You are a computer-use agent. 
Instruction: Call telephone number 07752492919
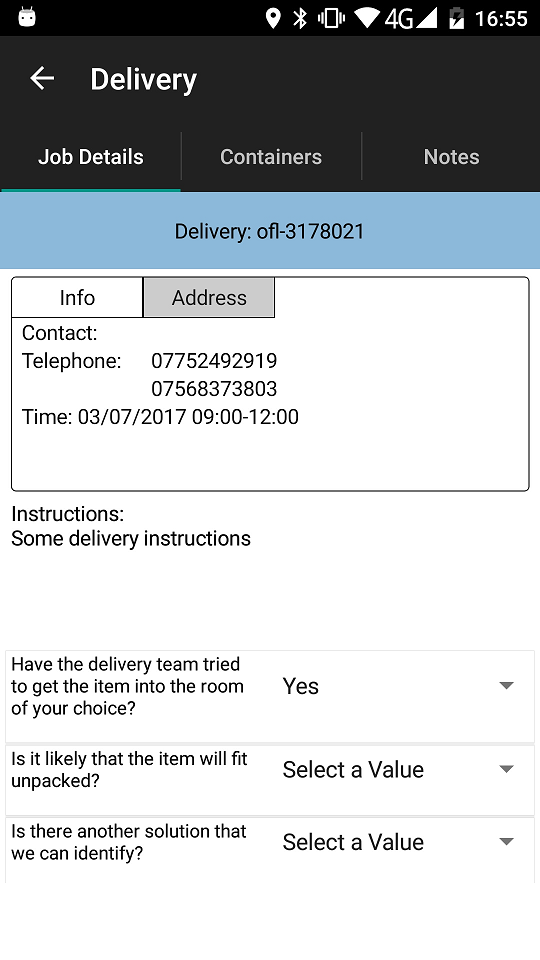(x=214, y=361)
